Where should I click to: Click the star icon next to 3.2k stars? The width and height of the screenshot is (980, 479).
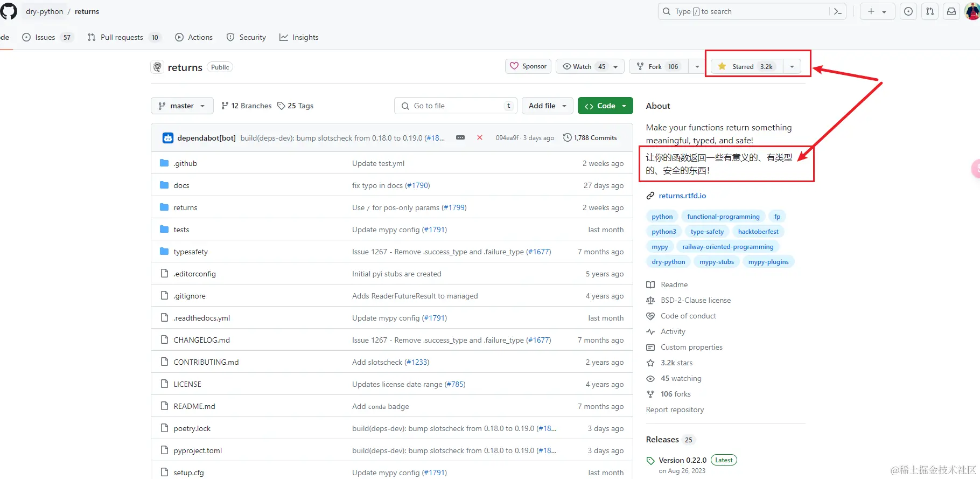click(x=650, y=363)
